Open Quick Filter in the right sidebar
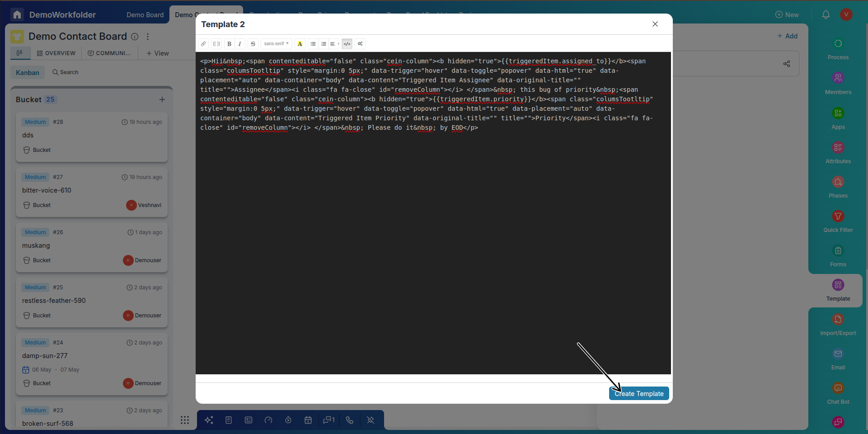This screenshot has width=868, height=434. [x=838, y=222]
